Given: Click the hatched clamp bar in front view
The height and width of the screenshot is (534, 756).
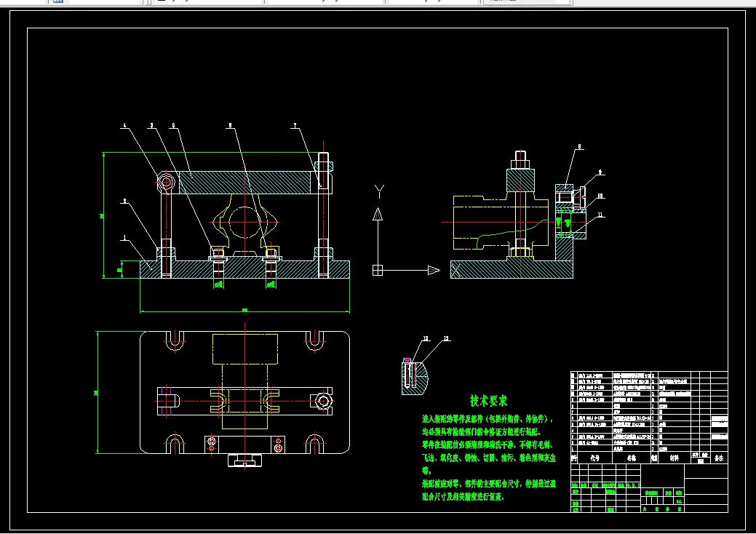Looking at the screenshot, I should tap(245, 183).
